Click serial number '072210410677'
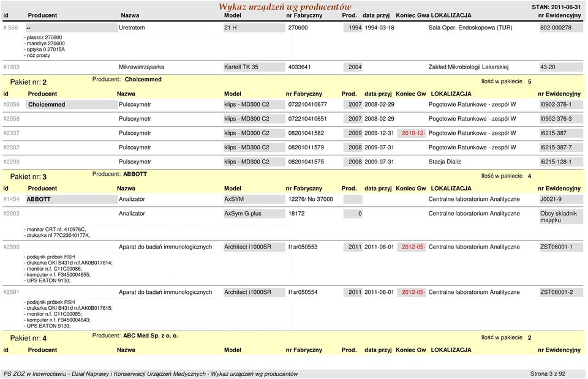The image size is (588, 379). [307, 105]
